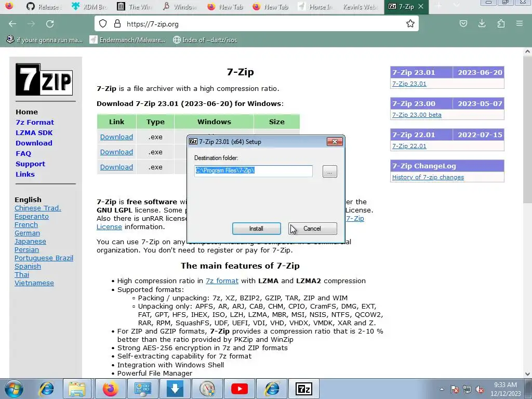The image size is (532, 399).
Task: Open the 7-Zip 23.00 beta link
Action: click(417, 115)
